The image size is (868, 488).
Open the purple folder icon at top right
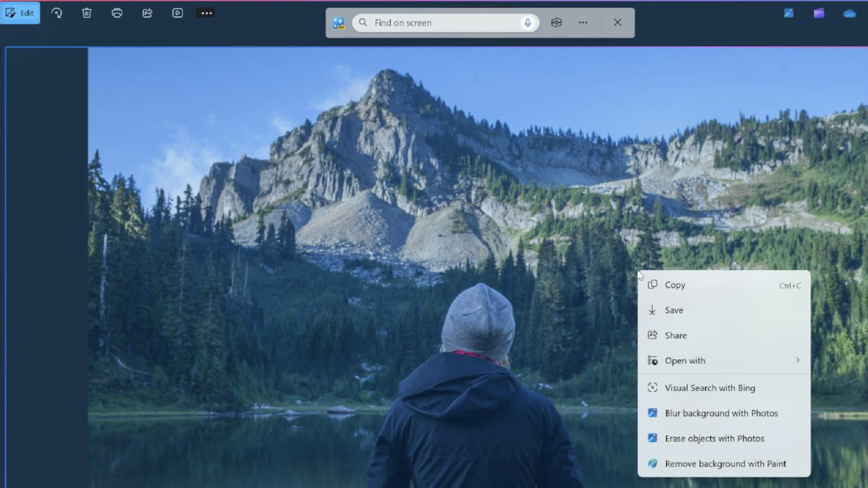819,13
